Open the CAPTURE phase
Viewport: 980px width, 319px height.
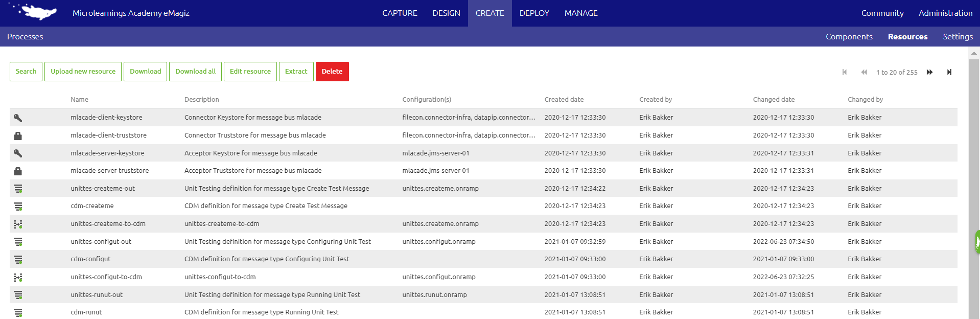tap(400, 13)
